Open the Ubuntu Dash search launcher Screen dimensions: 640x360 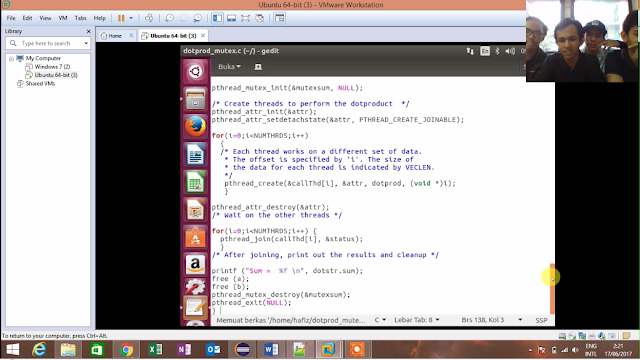click(x=195, y=71)
